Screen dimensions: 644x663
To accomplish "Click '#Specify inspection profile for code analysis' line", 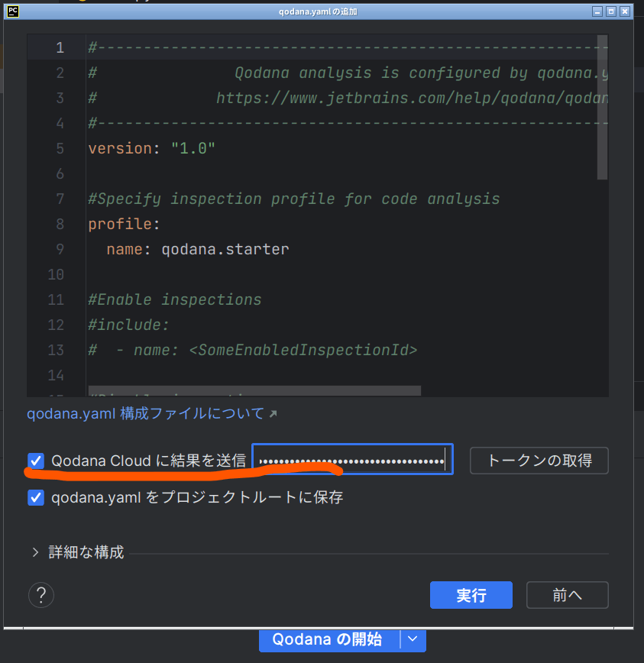I will [294, 199].
